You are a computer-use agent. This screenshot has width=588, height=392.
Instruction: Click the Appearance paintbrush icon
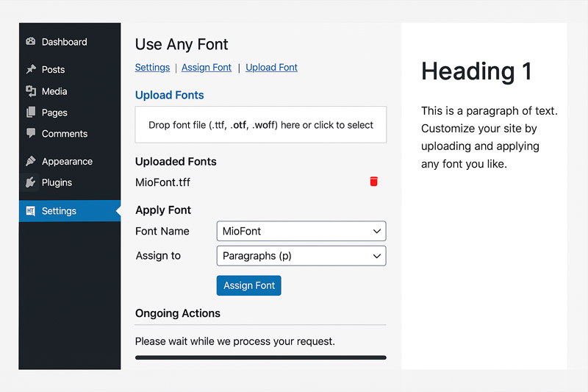tap(31, 161)
